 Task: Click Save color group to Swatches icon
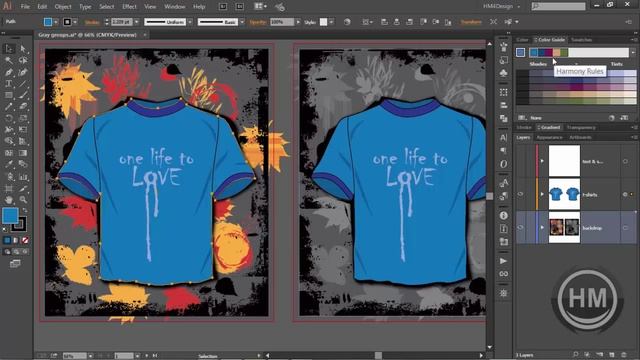coord(624,118)
